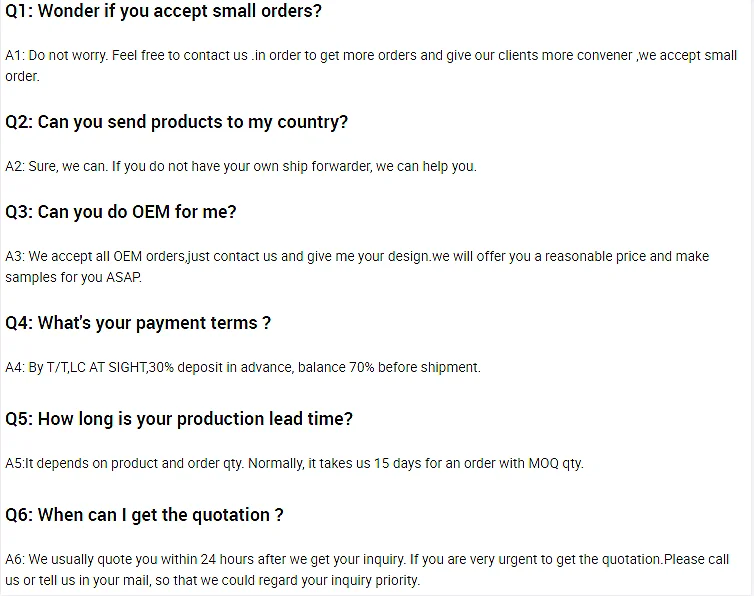Click the A2 ship forwarder answer text
This screenshot has width=754, height=596.
click(241, 166)
